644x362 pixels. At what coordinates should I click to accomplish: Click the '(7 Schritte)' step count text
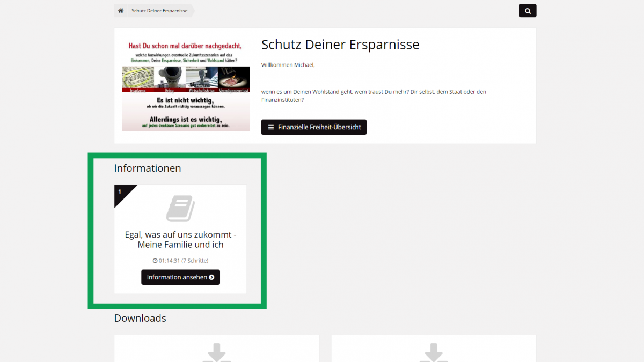coord(195,261)
